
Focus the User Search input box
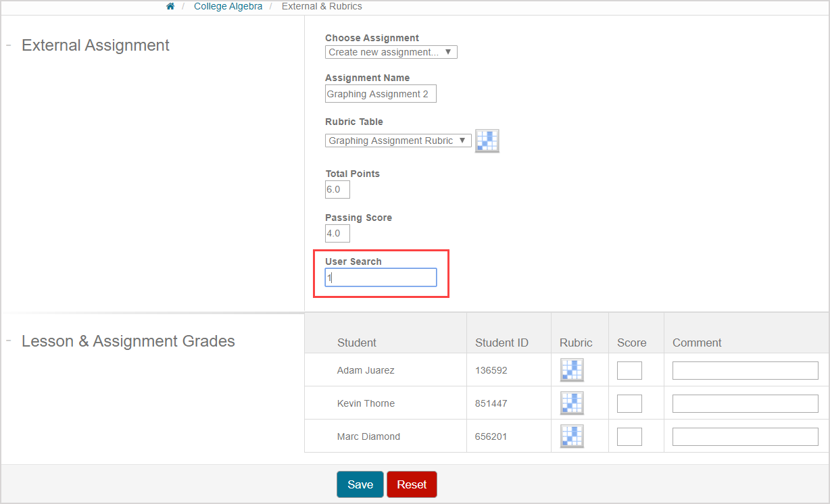click(x=381, y=278)
